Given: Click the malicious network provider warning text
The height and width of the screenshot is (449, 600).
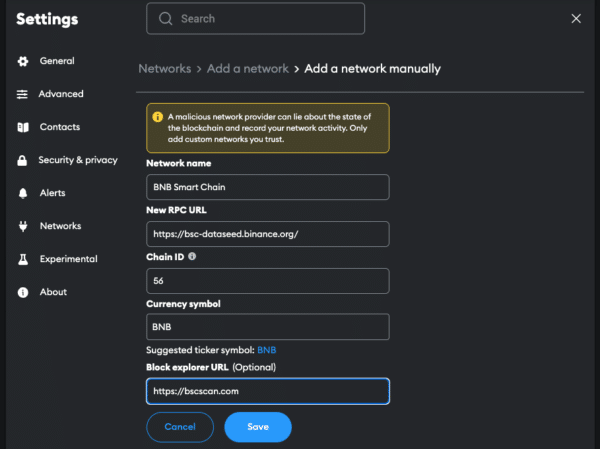Looking at the screenshot, I should coord(269,128).
